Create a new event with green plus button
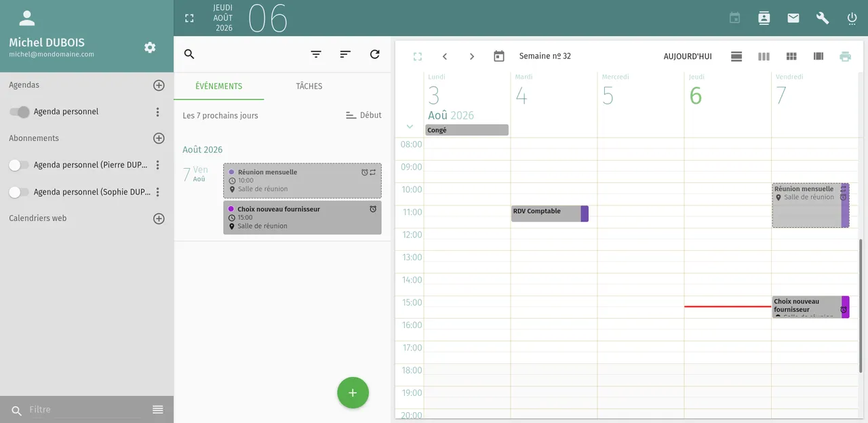 point(353,393)
